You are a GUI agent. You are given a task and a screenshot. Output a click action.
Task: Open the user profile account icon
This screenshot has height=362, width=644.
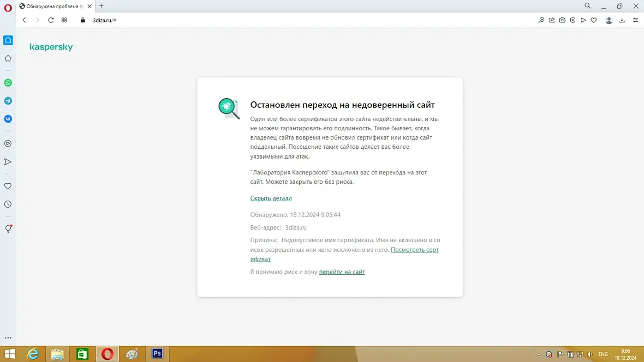tap(609, 21)
